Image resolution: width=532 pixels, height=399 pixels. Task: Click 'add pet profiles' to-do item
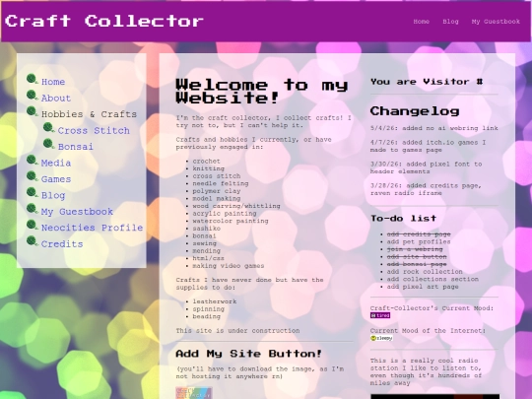(419, 242)
